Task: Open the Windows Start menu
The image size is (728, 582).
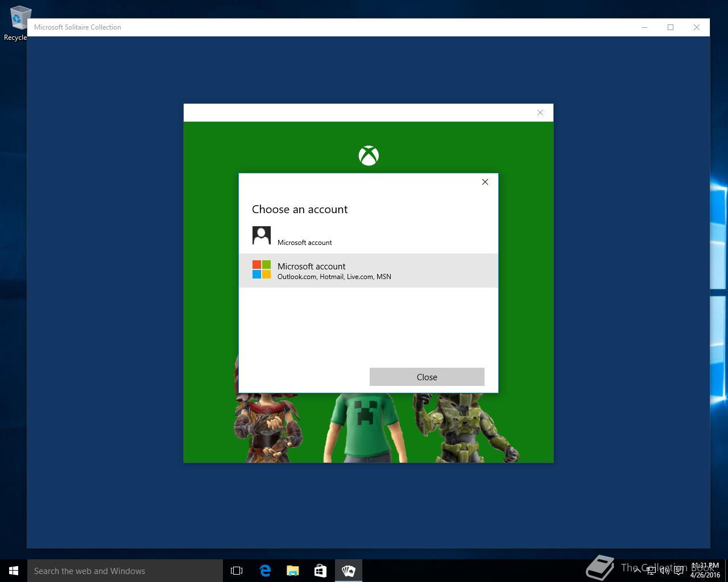Action: pyautogui.click(x=14, y=571)
